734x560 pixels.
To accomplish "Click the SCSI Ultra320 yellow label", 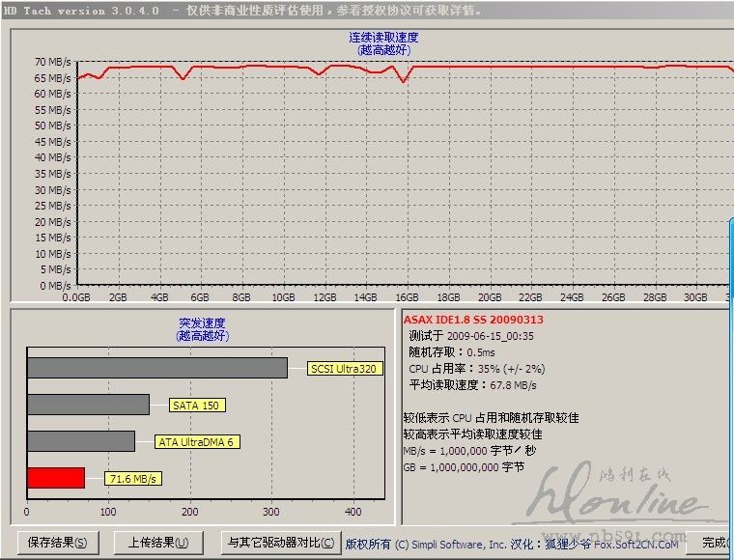I will [x=343, y=368].
